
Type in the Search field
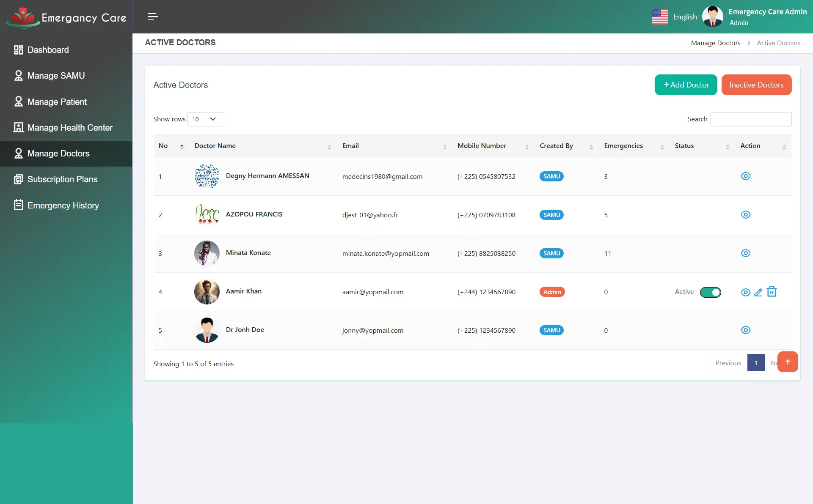(x=751, y=119)
